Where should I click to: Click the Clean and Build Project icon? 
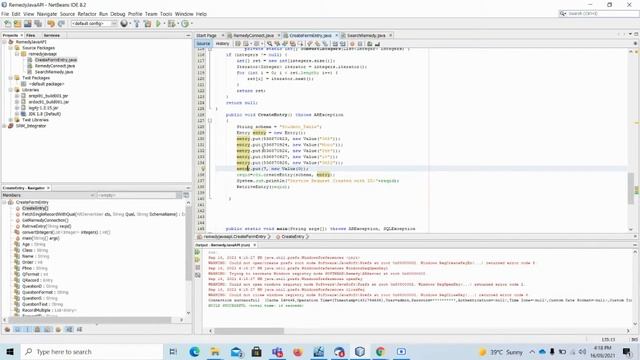coord(147,24)
